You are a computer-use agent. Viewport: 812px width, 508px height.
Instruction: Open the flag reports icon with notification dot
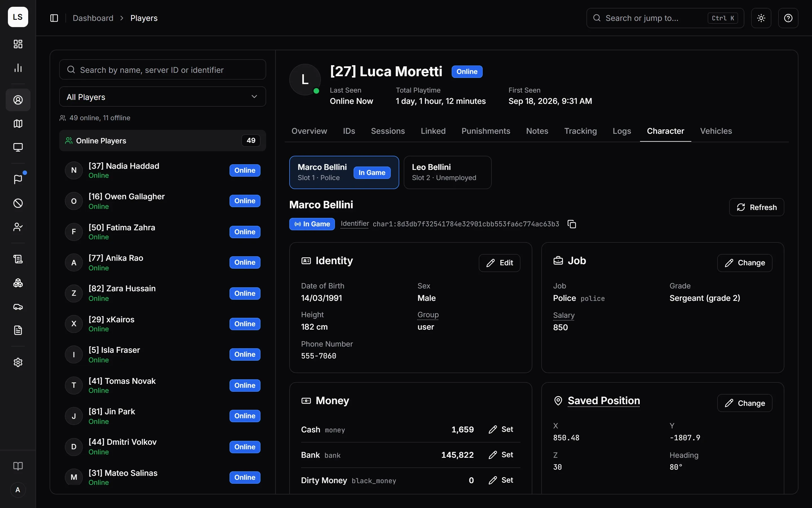point(18,179)
